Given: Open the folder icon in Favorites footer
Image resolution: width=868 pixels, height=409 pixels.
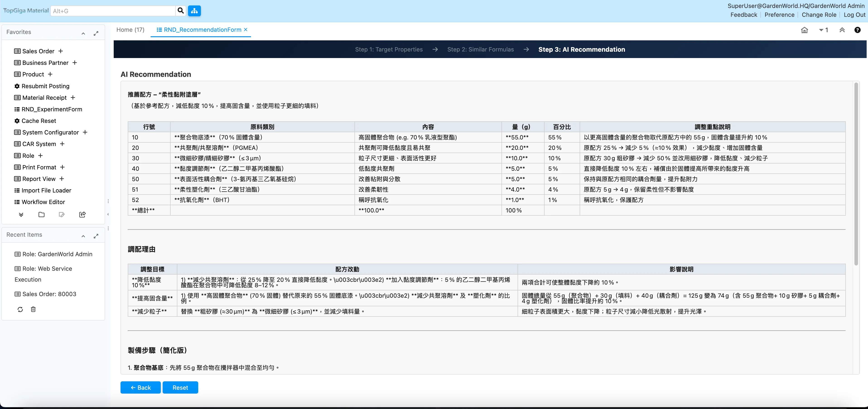Looking at the screenshot, I should 41,214.
